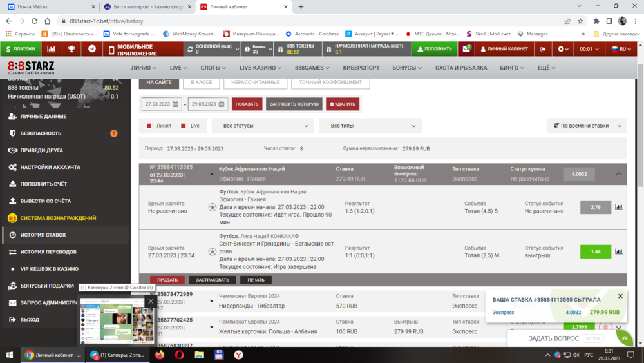Open the RU language dropdown
644x363 pixels.
coord(621,49)
